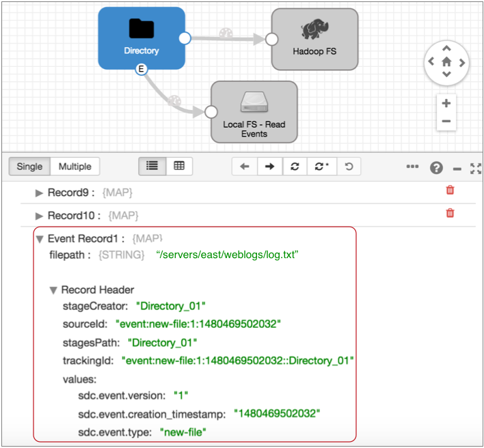Toggle table view for preview records
The height and width of the screenshot is (448, 484).
[178, 166]
